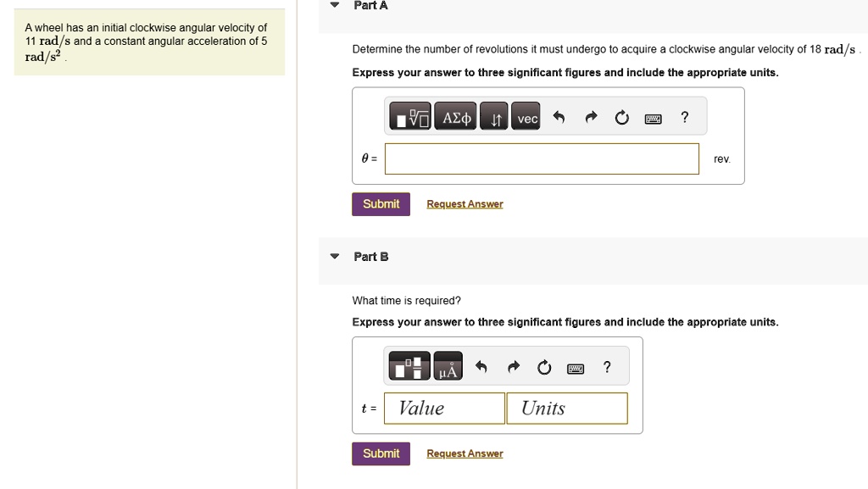Reset the Part A answer field

pos(621,117)
